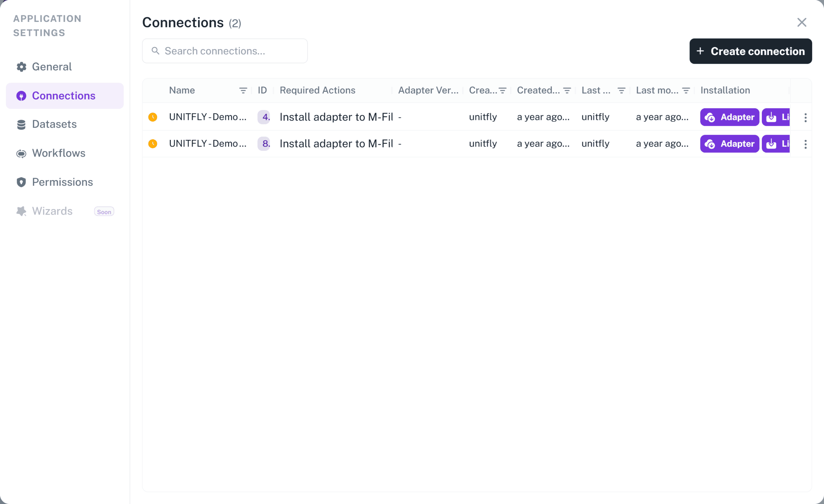
Task: Click Install adapter to M-Fil on the ID 4 row
Action: pos(336,117)
